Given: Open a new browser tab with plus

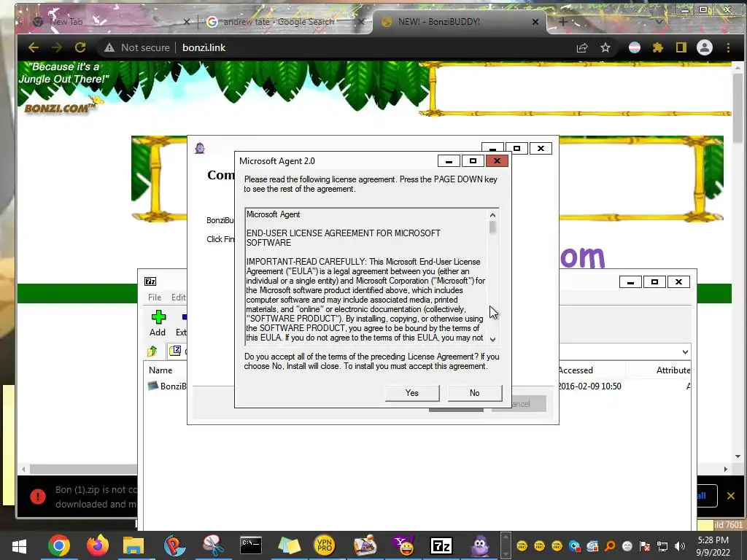Looking at the screenshot, I should click(x=562, y=22).
